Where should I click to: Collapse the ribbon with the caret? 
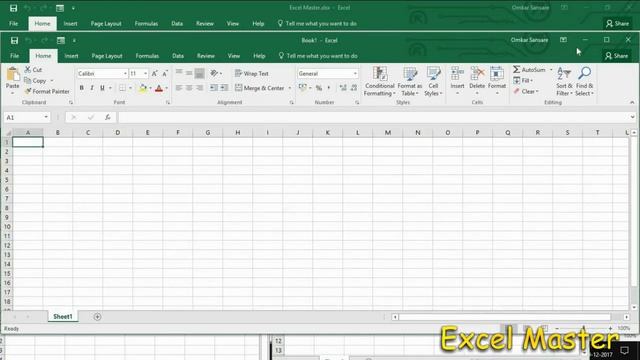pyautogui.click(x=632, y=102)
